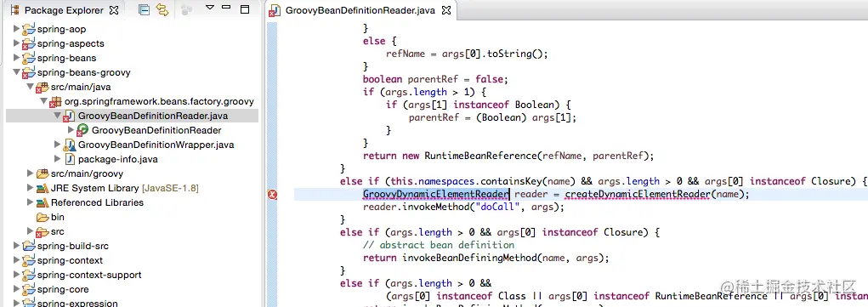Click the groovy package icon
This screenshot has height=307, width=868.
(x=55, y=102)
